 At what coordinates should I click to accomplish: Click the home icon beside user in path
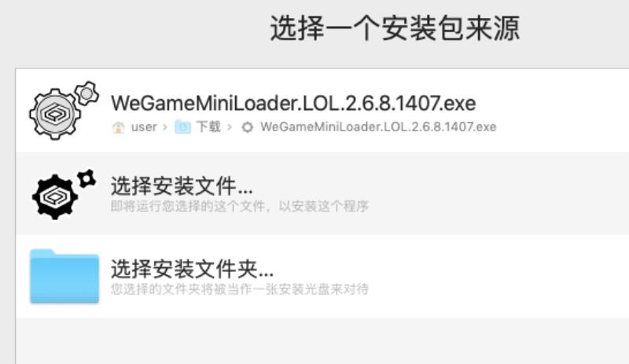pos(119,127)
